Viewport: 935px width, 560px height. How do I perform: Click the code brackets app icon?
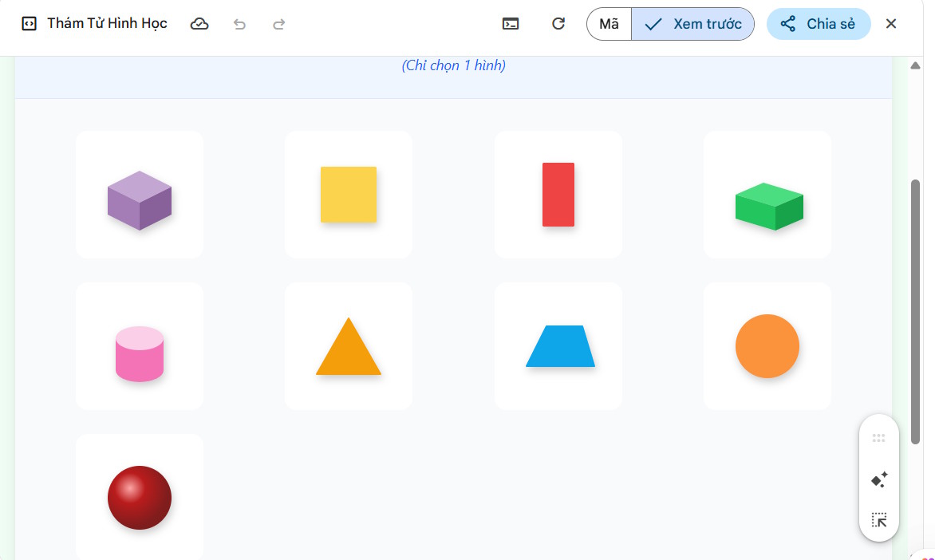pyautogui.click(x=29, y=24)
